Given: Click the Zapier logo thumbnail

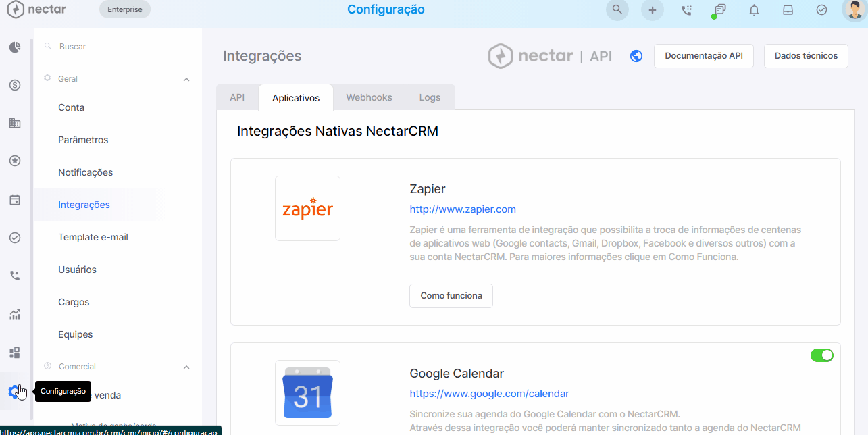Looking at the screenshot, I should [x=307, y=208].
